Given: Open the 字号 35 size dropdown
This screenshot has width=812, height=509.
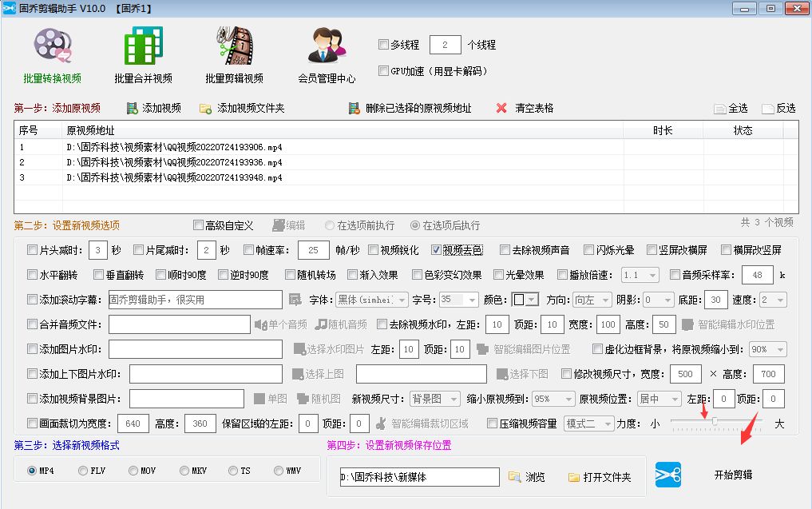Looking at the screenshot, I should point(459,300).
